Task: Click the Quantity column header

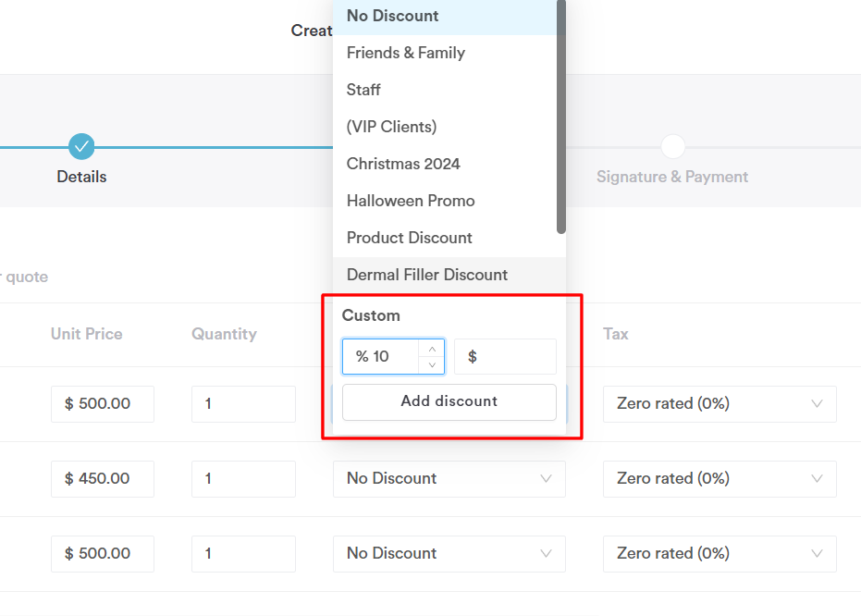Action: 224,334
